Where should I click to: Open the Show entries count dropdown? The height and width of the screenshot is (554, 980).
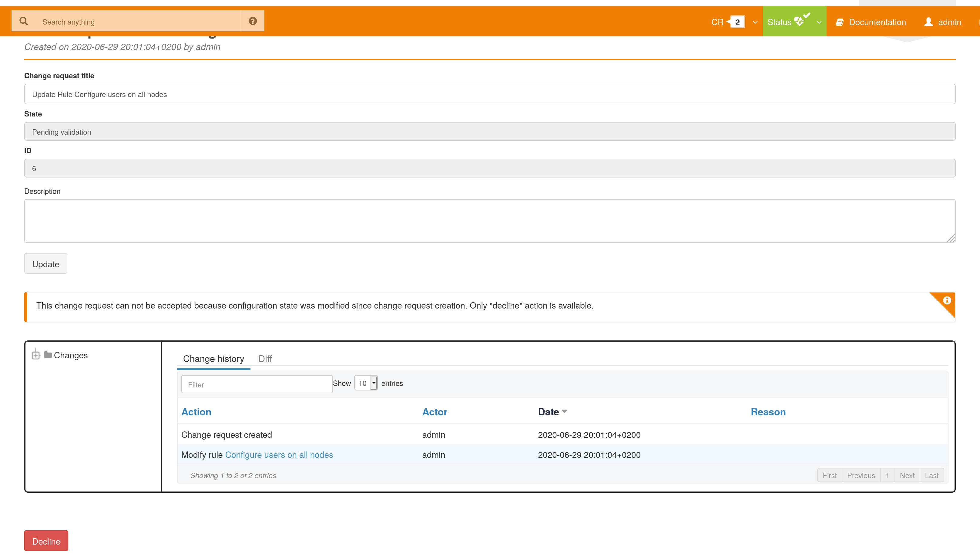[366, 383]
